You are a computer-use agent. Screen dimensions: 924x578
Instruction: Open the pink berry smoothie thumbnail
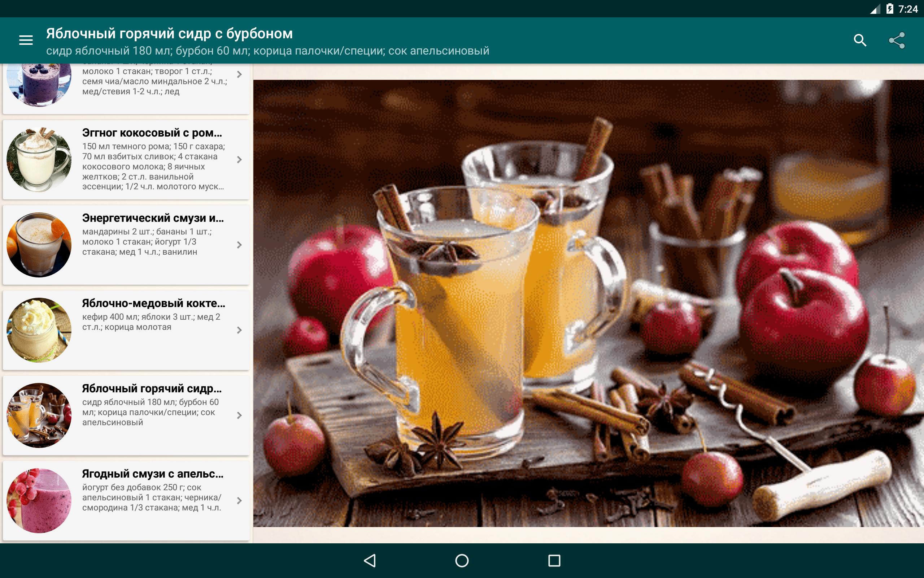pyautogui.click(x=39, y=500)
